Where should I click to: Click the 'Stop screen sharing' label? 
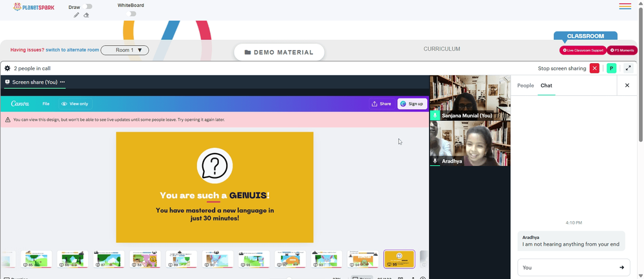pos(562,68)
